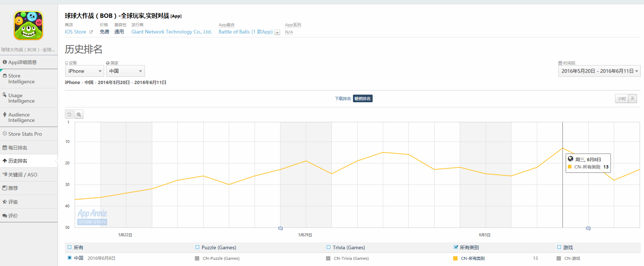The image size is (644, 266).
Task: Open App详细信息 in the sidebar
Action: (29, 62)
